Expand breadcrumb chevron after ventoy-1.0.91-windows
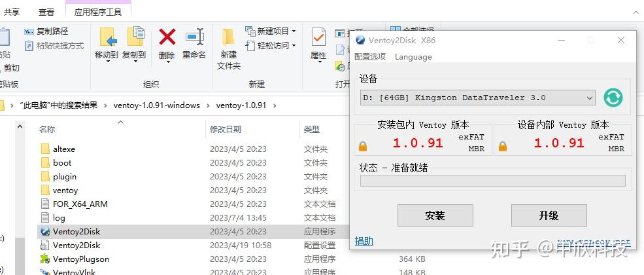Screen dimensions: 644x275 click(x=208, y=105)
